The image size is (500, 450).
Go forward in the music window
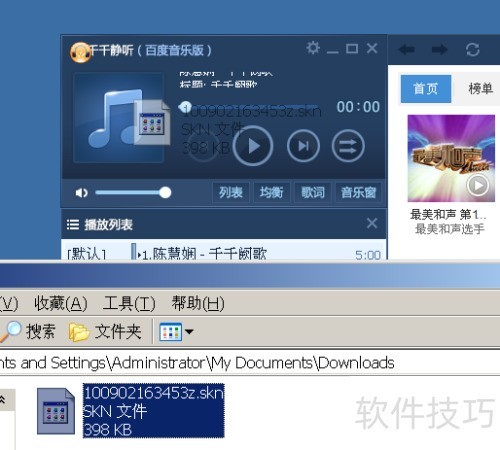click(x=439, y=50)
